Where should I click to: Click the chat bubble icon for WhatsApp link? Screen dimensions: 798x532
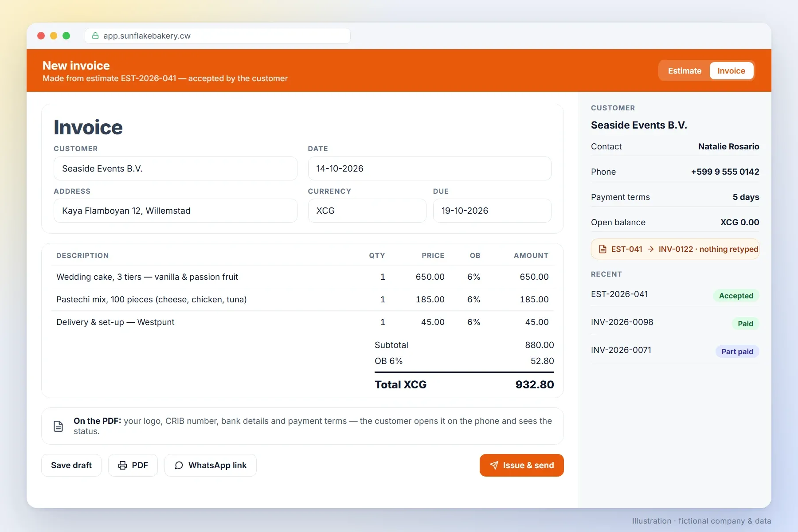pyautogui.click(x=179, y=465)
